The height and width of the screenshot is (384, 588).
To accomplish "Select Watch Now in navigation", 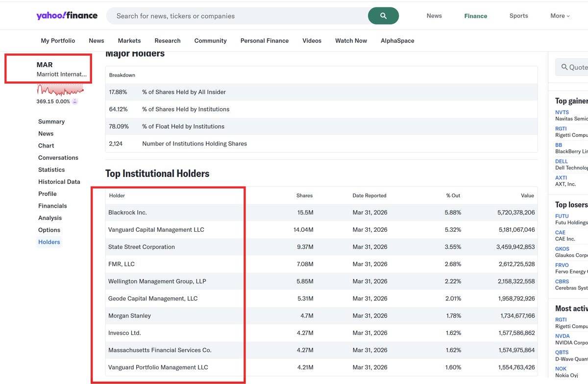I will [x=351, y=41].
